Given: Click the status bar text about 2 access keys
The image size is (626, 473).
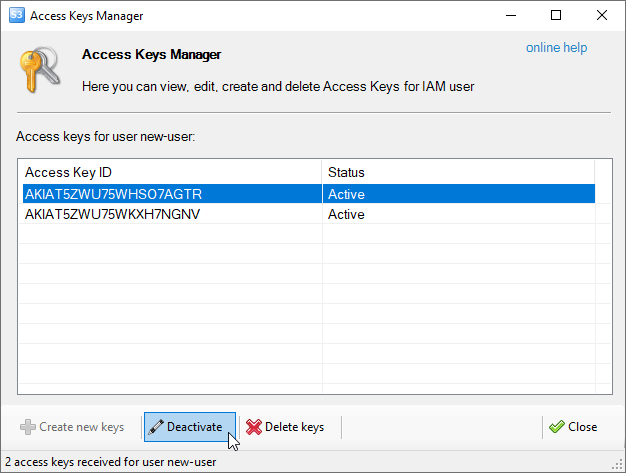Looking at the screenshot, I should click(x=110, y=462).
